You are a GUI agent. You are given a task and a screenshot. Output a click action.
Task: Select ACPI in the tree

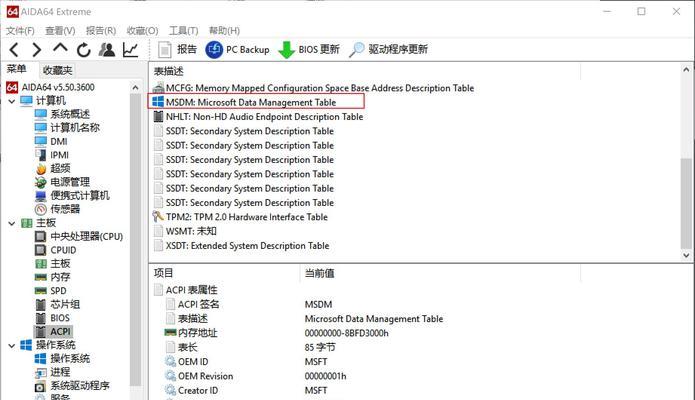[53, 332]
